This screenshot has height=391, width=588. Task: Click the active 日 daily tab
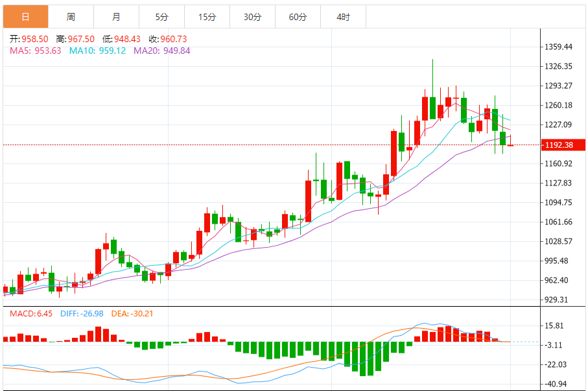click(25, 17)
